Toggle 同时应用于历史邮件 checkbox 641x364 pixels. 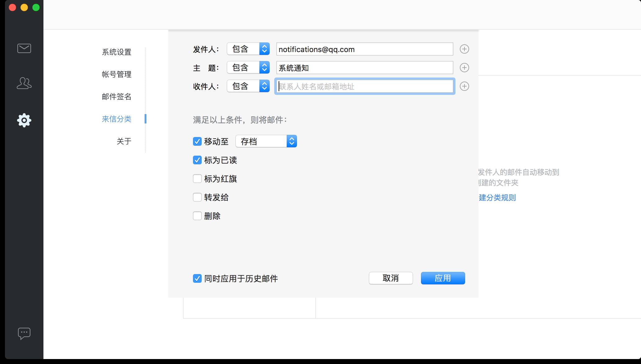click(197, 278)
